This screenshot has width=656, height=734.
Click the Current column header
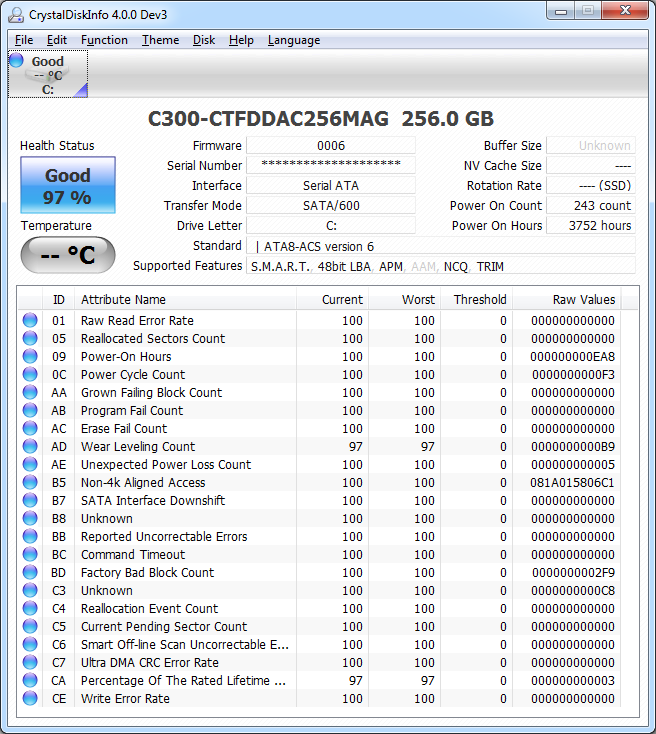332,300
